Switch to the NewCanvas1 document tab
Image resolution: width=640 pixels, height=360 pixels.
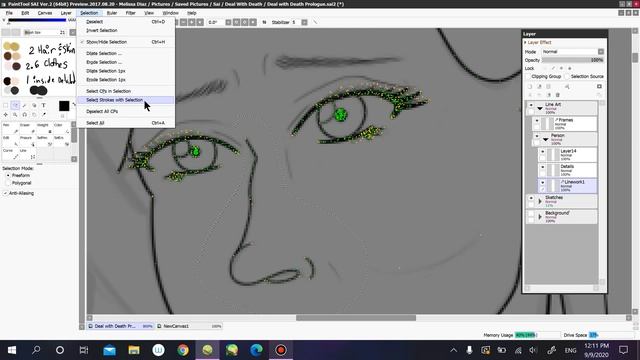[189, 326]
